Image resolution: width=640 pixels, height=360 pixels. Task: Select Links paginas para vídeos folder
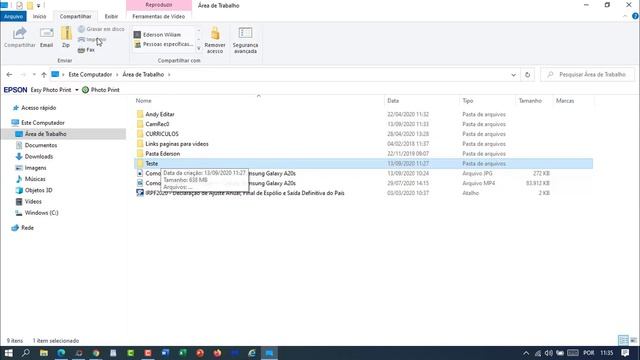[177, 144]
